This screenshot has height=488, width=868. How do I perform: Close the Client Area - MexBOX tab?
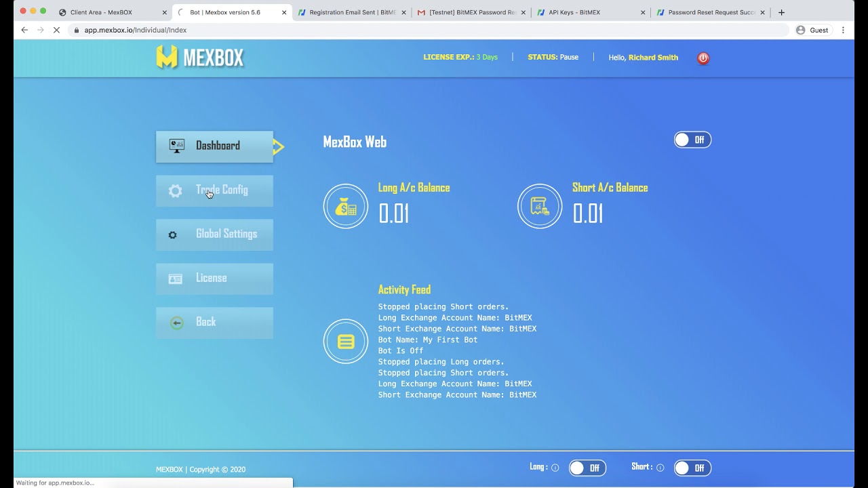164,12
